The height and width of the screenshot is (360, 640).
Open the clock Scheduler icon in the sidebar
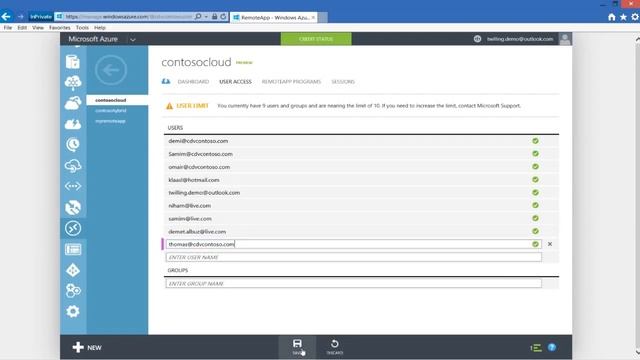point(73,144)
